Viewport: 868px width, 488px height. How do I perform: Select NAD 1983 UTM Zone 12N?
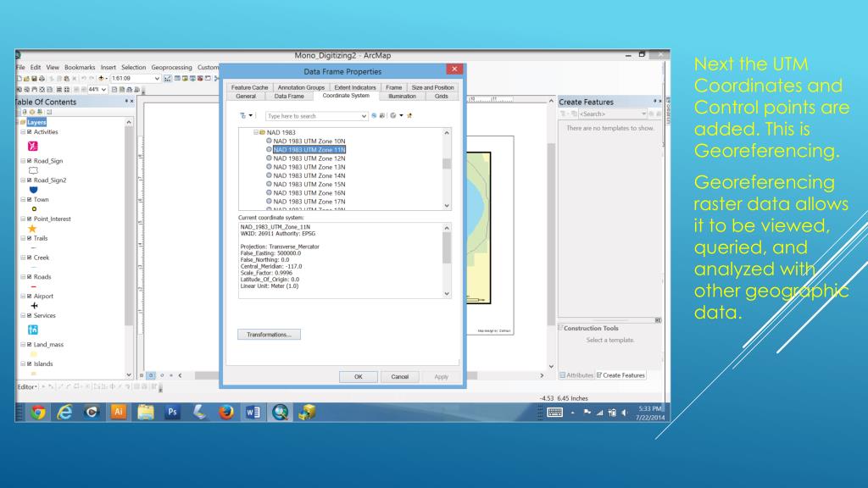click(x=309, y=158)
